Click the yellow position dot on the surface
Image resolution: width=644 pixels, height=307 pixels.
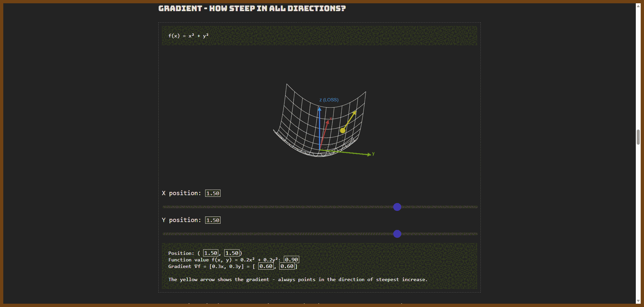[342, 131]
